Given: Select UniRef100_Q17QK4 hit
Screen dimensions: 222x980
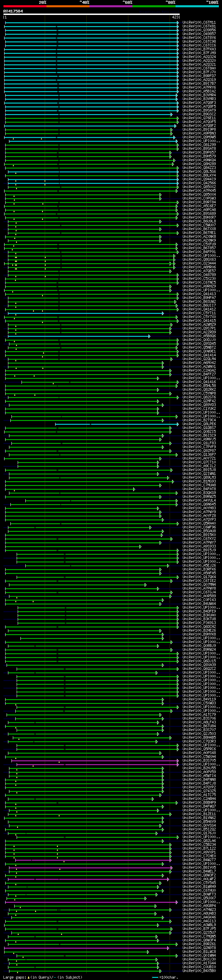Looking at the screenshot, I should coord(199,577).
